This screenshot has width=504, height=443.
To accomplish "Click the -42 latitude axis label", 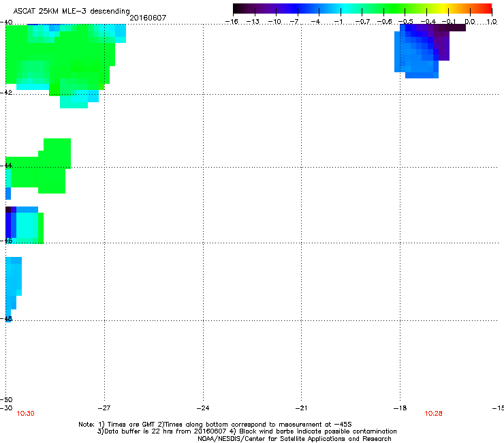I will tap(6, 92).
